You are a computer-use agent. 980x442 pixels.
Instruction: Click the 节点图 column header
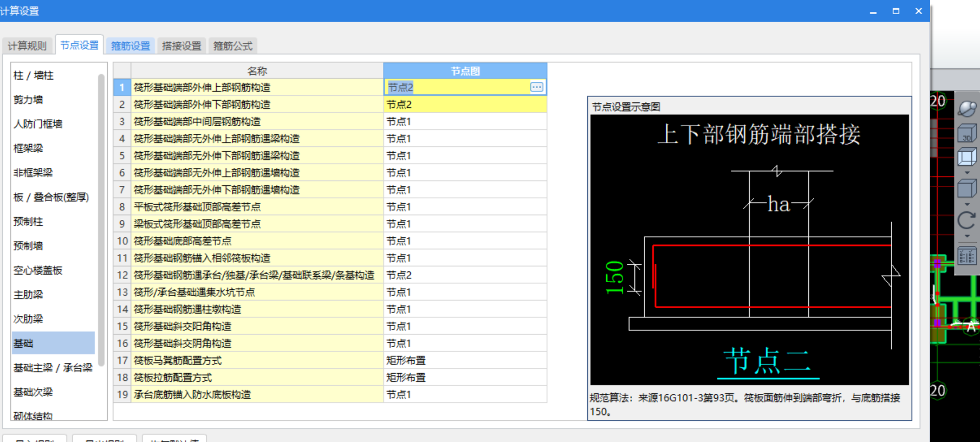[x=465, y=71]
